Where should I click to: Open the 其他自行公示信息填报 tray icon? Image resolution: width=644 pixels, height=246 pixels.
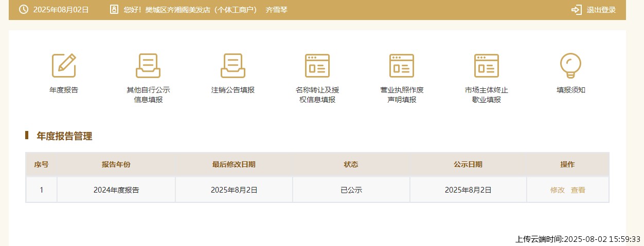[148, 65]
